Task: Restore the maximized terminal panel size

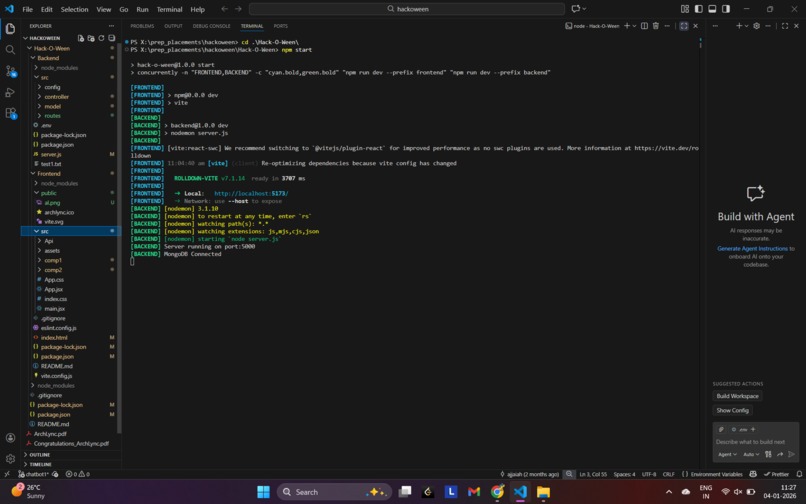Action: (684, 26)
